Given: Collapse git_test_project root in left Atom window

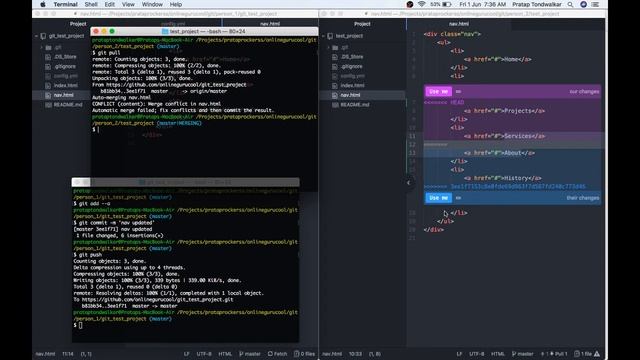Looking at the screenshot, I should (x=36, y=36).
